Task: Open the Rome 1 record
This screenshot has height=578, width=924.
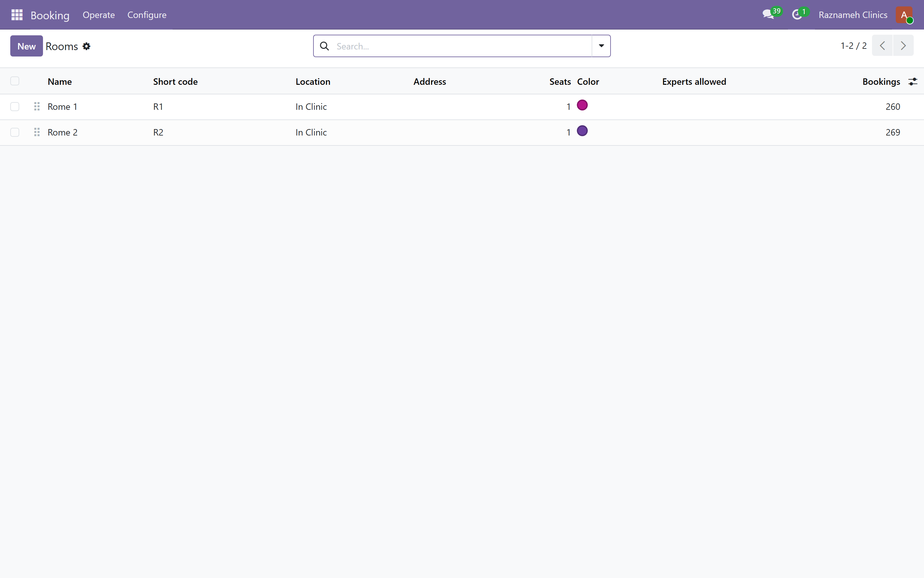Action: [x=62, y=107]
